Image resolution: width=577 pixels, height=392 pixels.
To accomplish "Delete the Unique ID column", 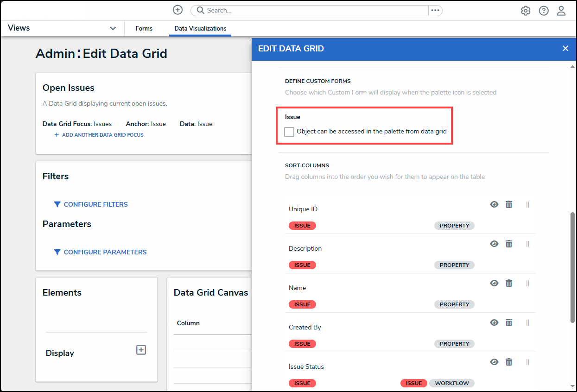I will (509, 204).
